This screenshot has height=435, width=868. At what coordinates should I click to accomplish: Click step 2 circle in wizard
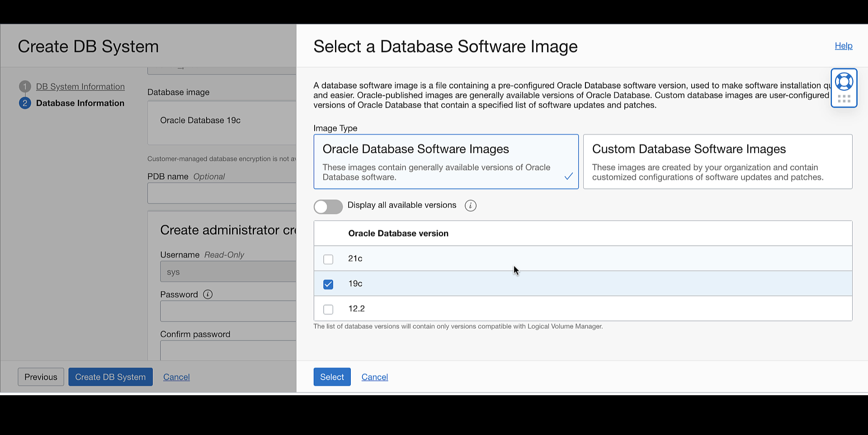pos(25,103)
